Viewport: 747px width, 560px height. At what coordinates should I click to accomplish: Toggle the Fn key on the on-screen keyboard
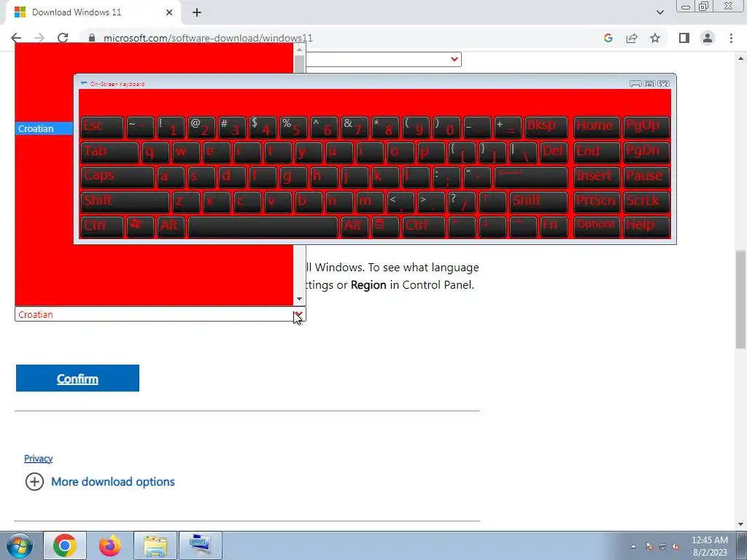tap(554, 226)
